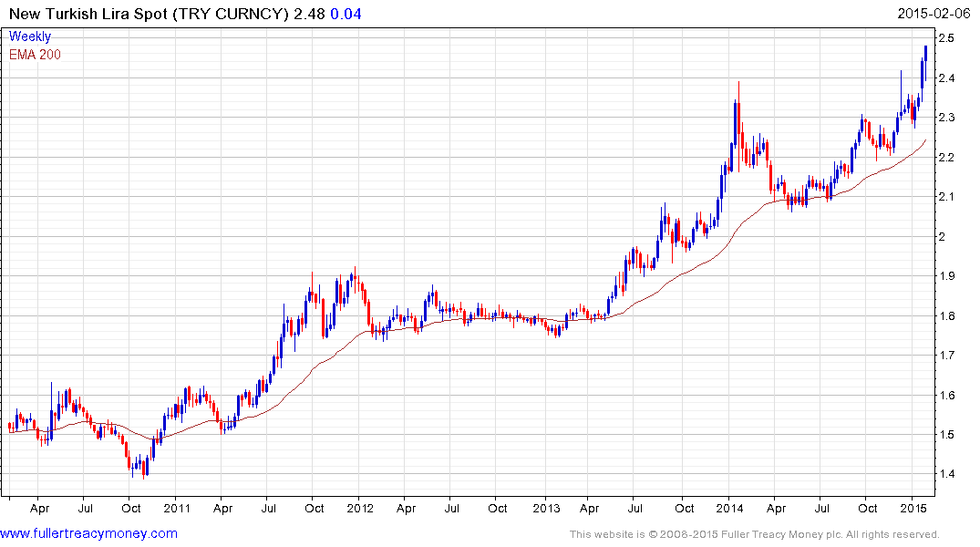Click the '2014' year label on time axis
The width and height of the screenshot is (980, 547).
click(x=729, y=509)
